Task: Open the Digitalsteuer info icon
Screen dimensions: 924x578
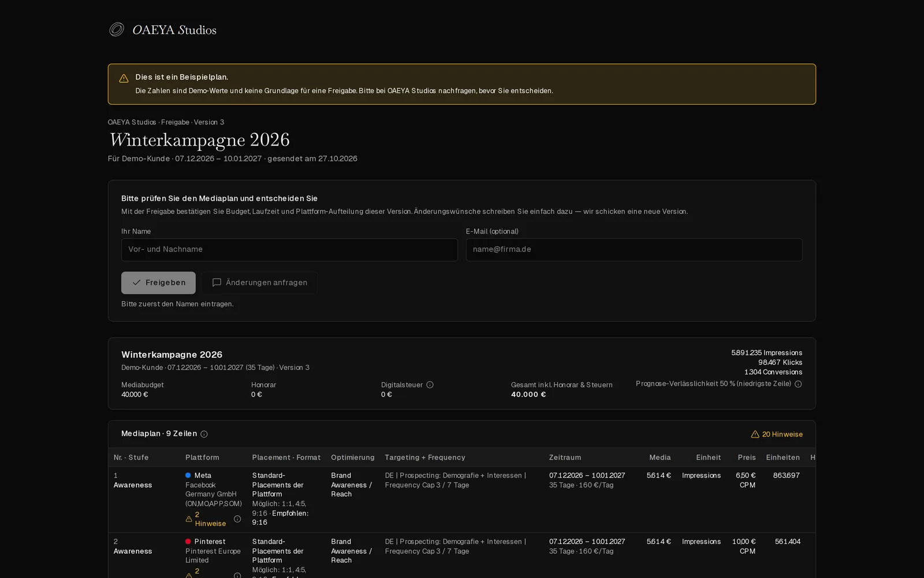Action: click(x=430, y=385)
